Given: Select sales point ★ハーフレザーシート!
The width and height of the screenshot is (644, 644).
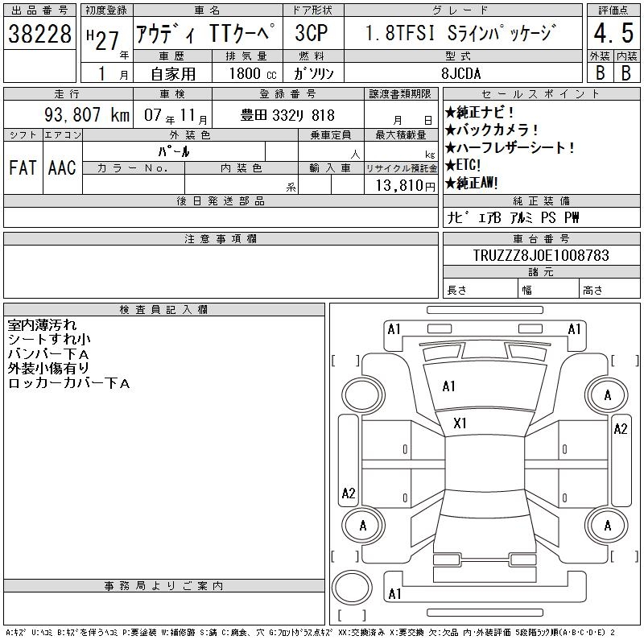Looking at the screenshot, I should click(510, 147).
